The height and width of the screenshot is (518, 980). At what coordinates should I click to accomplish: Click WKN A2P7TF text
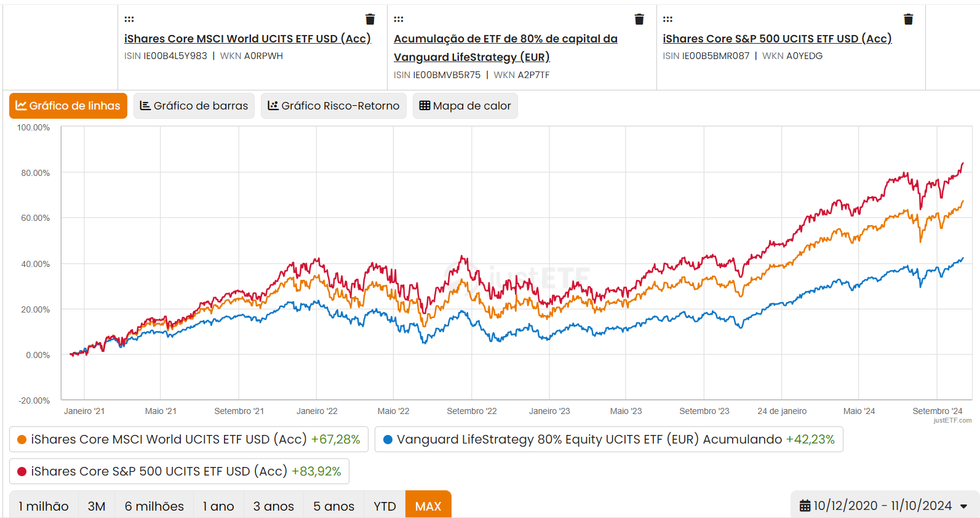(522, 75)
